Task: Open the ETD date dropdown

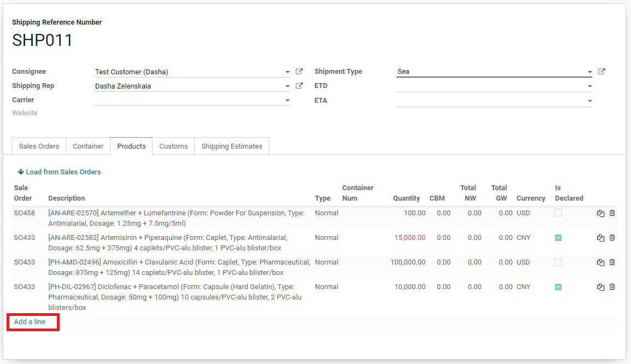Action: [x=589, y=86]
